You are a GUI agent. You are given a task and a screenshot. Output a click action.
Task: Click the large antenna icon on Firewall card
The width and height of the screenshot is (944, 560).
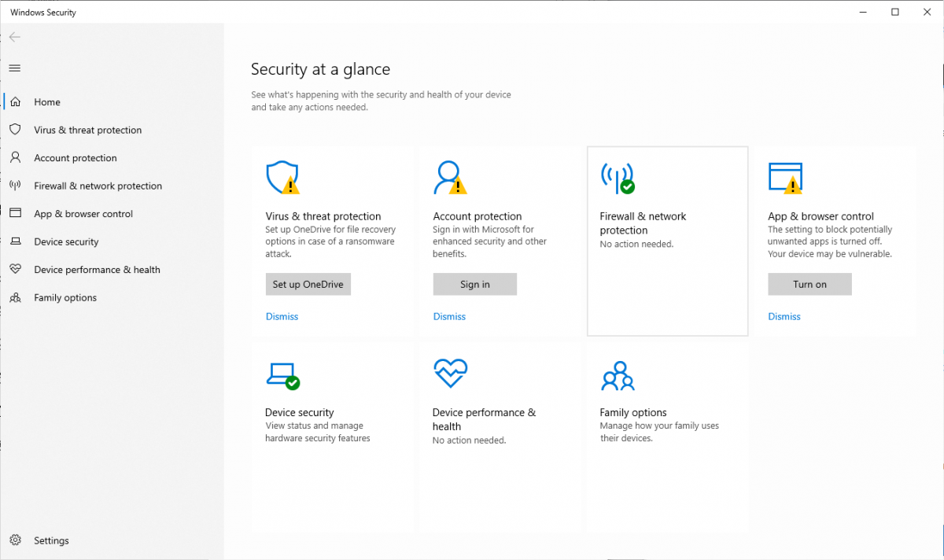click(618, 178)
